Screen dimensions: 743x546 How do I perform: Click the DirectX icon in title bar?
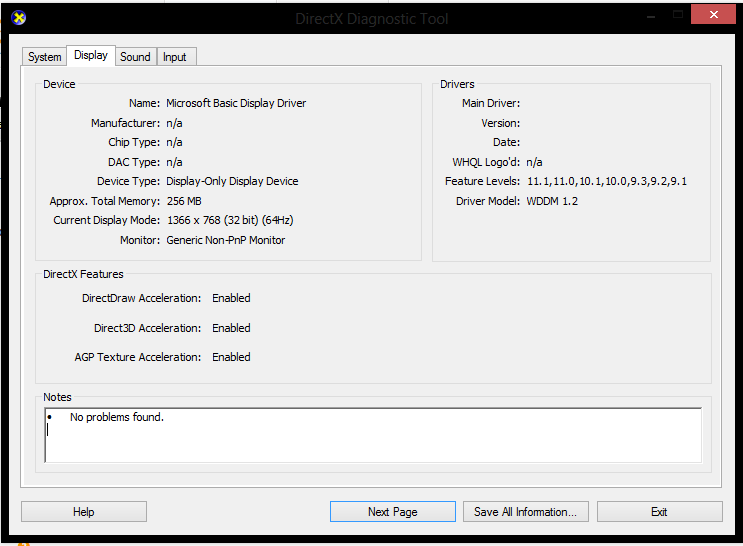(18, 18)
